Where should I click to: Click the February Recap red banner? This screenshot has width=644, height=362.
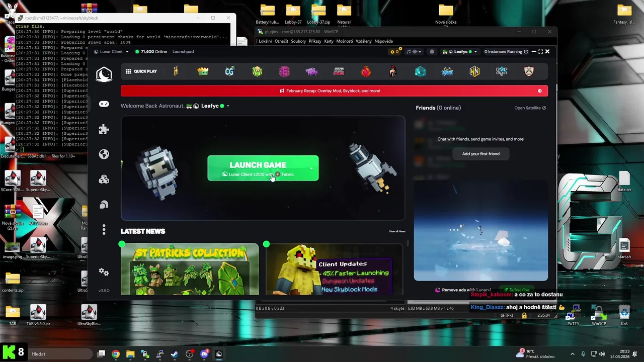tap(334, 91)
